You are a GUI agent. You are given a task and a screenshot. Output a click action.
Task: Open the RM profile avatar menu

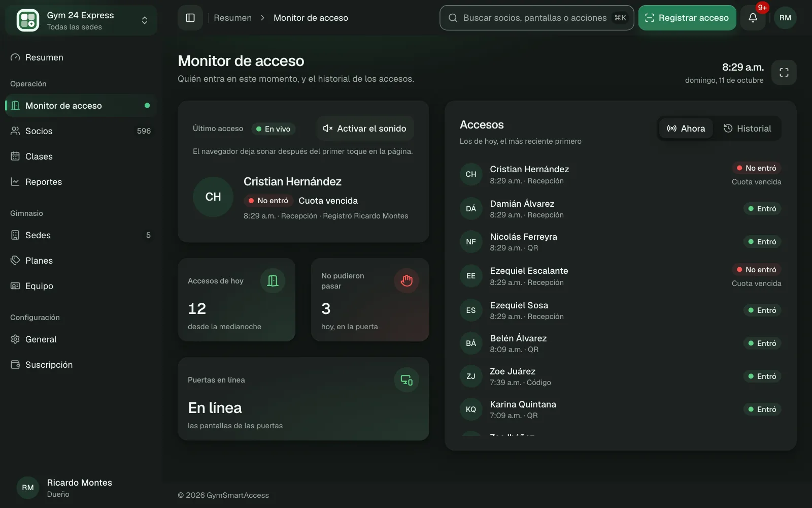[785, 18]
